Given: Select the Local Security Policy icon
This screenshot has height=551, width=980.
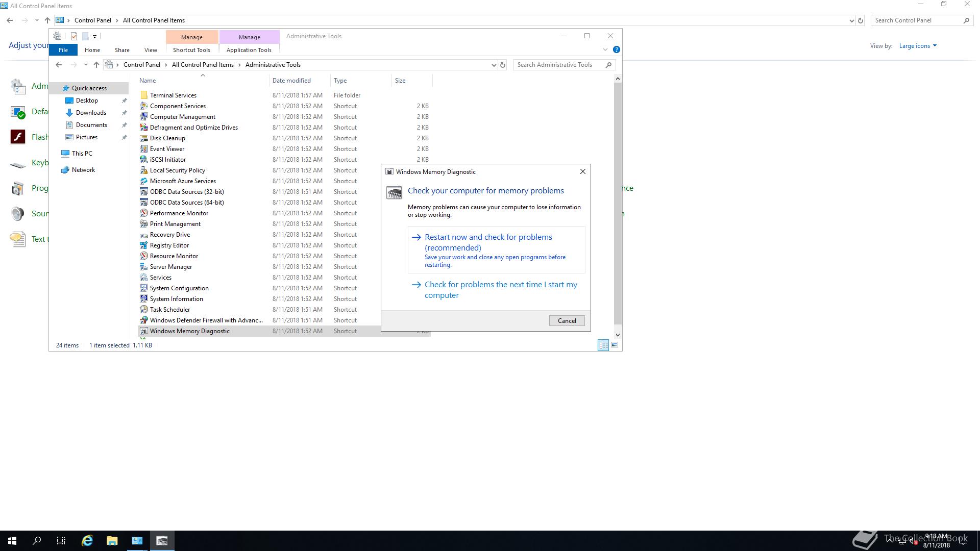Looking at the screenshot, I should [x=144, y=170].
